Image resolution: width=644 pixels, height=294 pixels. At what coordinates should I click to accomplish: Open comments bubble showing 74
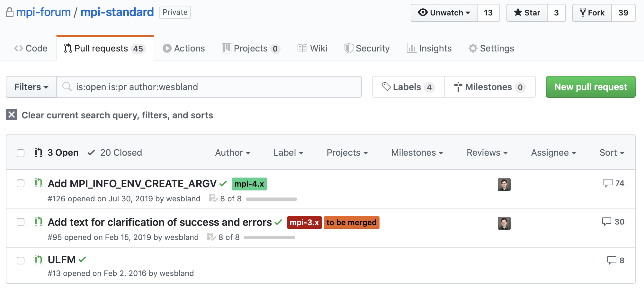613,183
